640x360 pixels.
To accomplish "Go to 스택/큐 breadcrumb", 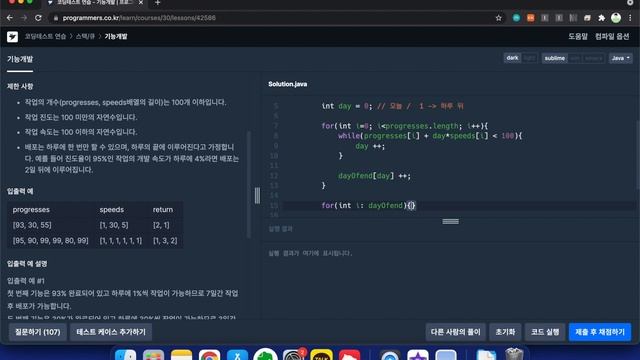I will click(x=85, y=36).
